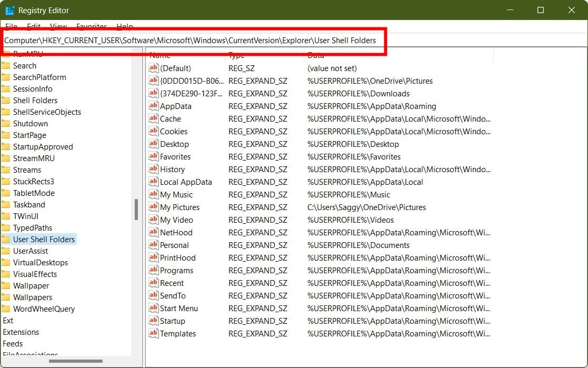Select the Streams key
This screenshot has width=588, height=368.
coord(27,170)
